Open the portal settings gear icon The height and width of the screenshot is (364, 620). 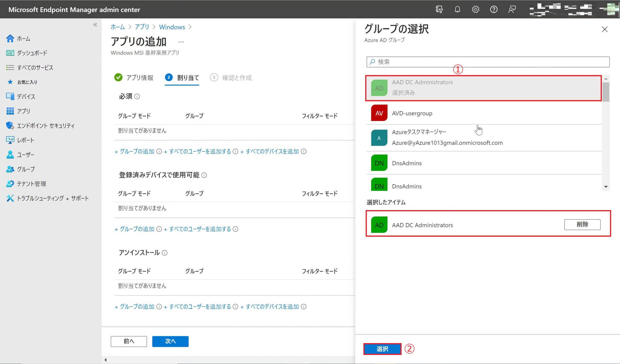pyautogui.click(x=475, y=9)
